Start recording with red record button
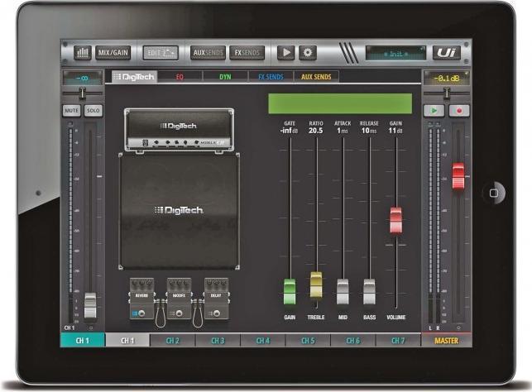 click(x=459, y=111)
